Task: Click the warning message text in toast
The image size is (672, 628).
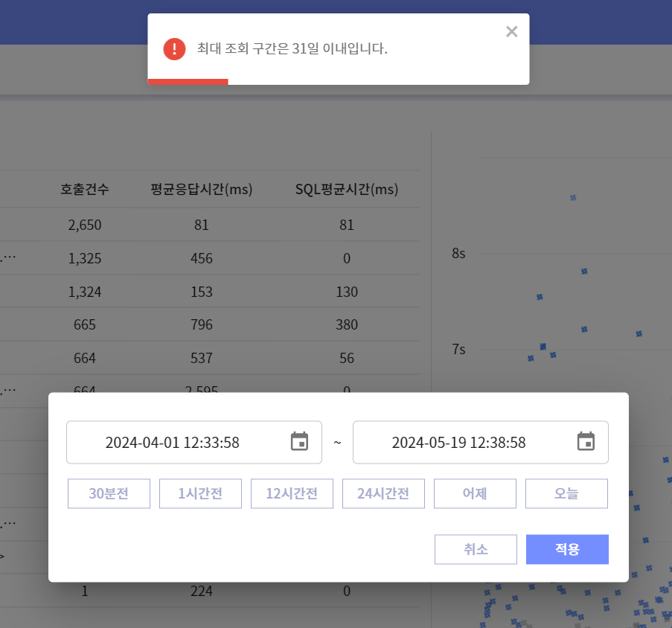Action: 292,49
